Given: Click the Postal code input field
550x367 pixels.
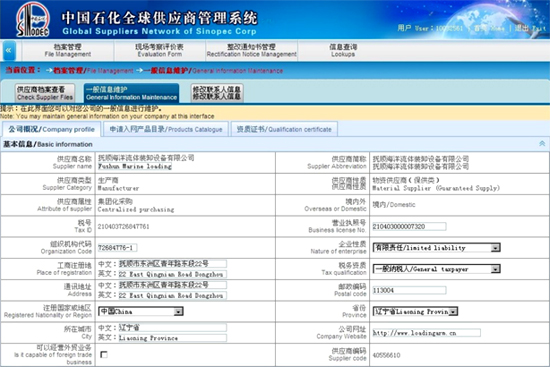Looking at the screenshot, I should pyautogui.click(x=409, y=290).
